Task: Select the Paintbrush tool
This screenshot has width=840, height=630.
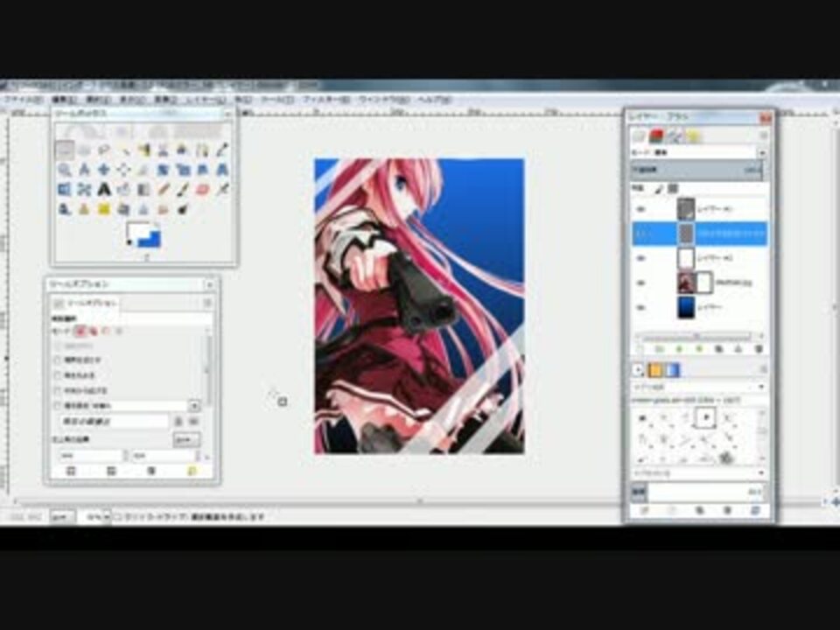Action: (x=183, y=189)
